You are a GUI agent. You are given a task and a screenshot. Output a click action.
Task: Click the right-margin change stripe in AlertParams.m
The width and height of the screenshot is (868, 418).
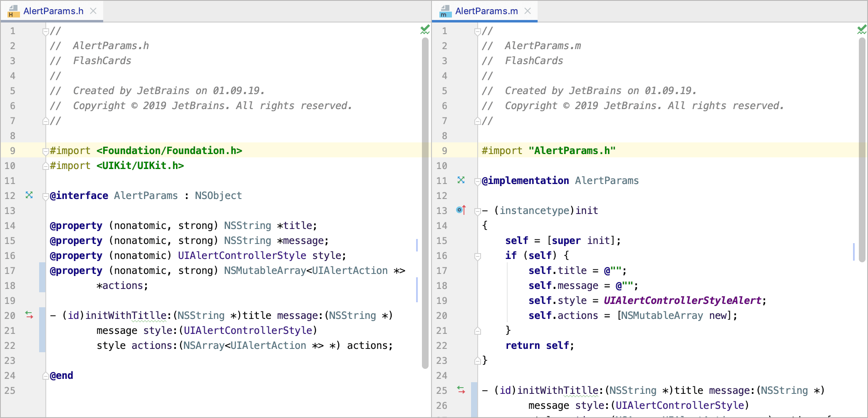click(x=854, y=251)
